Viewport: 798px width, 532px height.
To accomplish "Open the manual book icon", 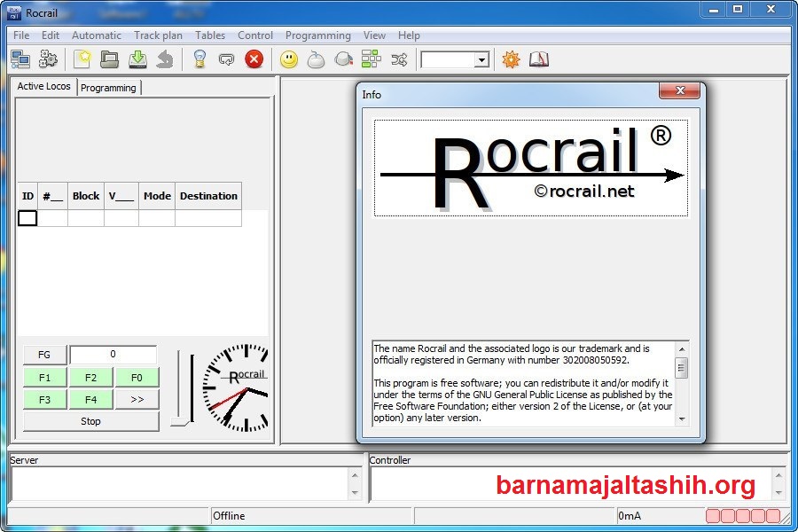I will pos(539,59).
